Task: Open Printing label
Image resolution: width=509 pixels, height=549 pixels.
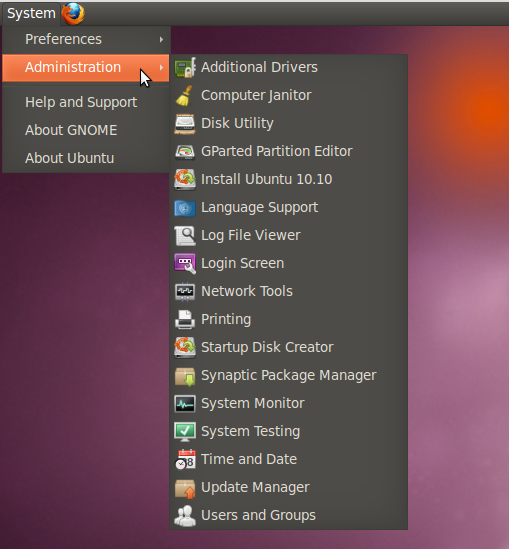Action: (226, 319)
